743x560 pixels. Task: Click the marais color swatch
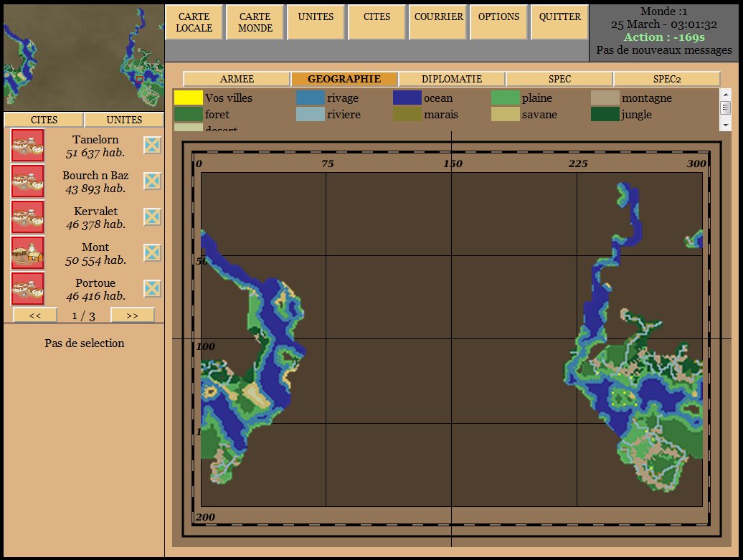coord(407,114)
